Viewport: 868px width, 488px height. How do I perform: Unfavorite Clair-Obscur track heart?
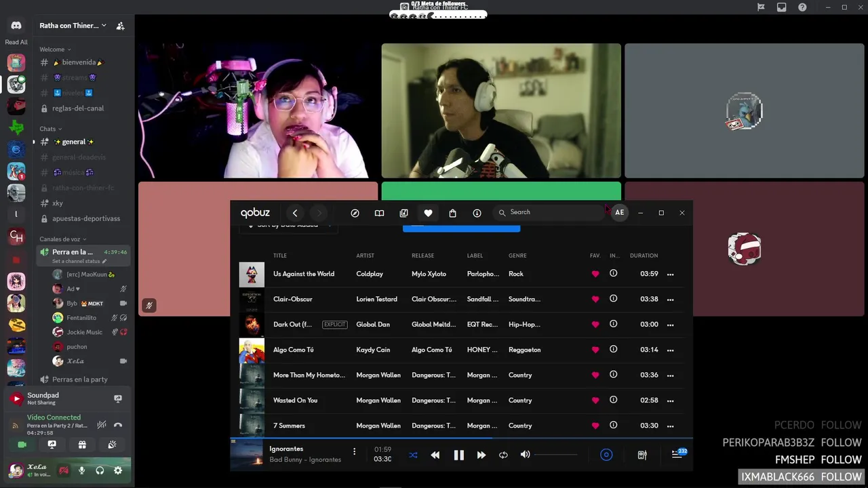(x=595, y=300)
